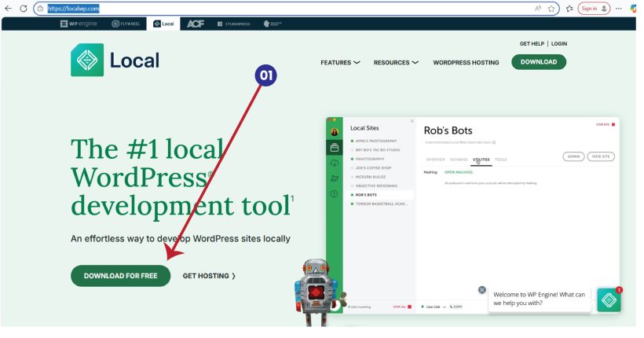Click COPY next to Live Link
The image size is (644, 338).
point(456,307)
